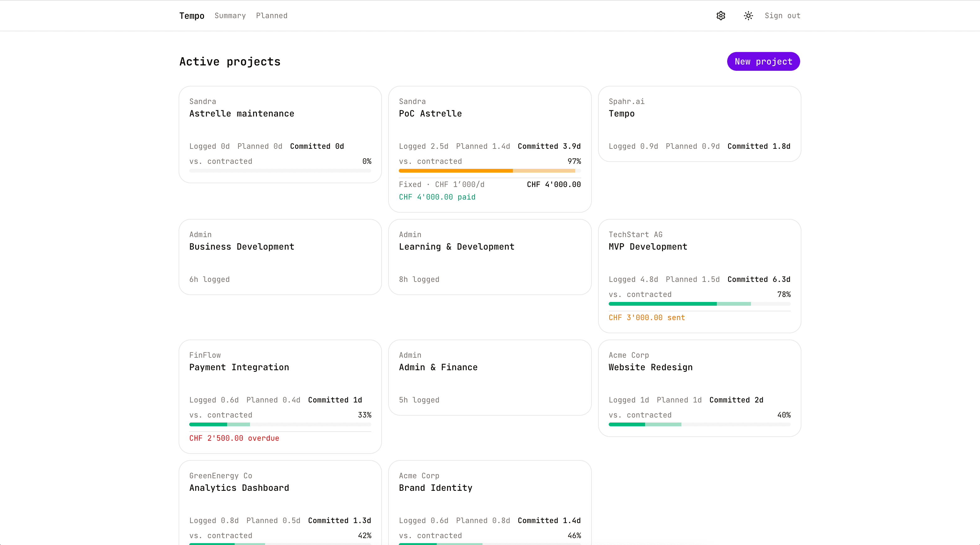Click the 40% contracted value
Viewport: 980px width, 545px height.
(x=784, y=415)
